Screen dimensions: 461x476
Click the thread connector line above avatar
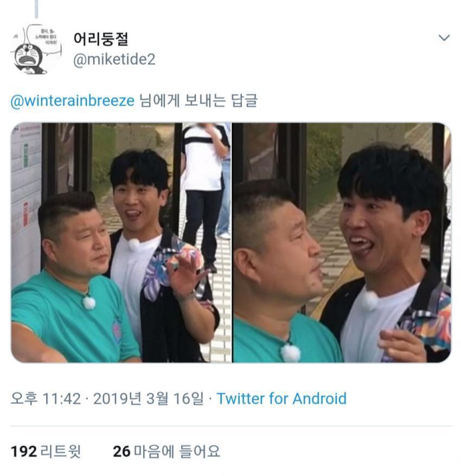point(36,9)
